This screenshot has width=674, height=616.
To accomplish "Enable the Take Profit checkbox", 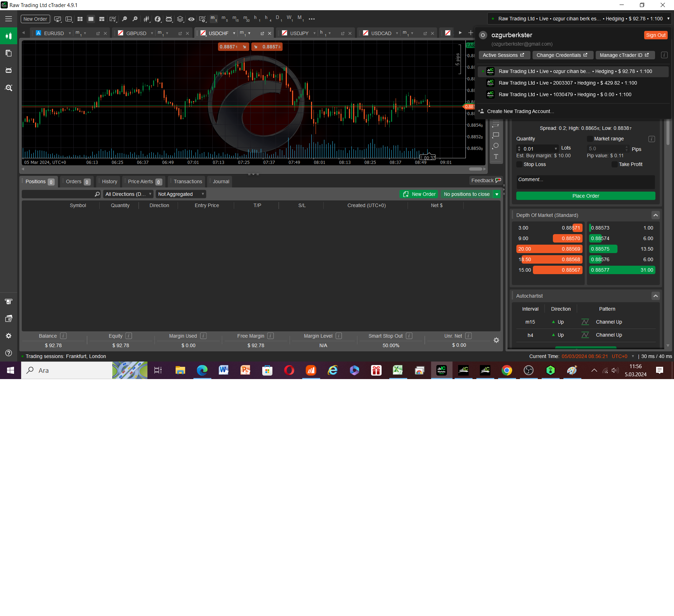I will pos(614,164).
